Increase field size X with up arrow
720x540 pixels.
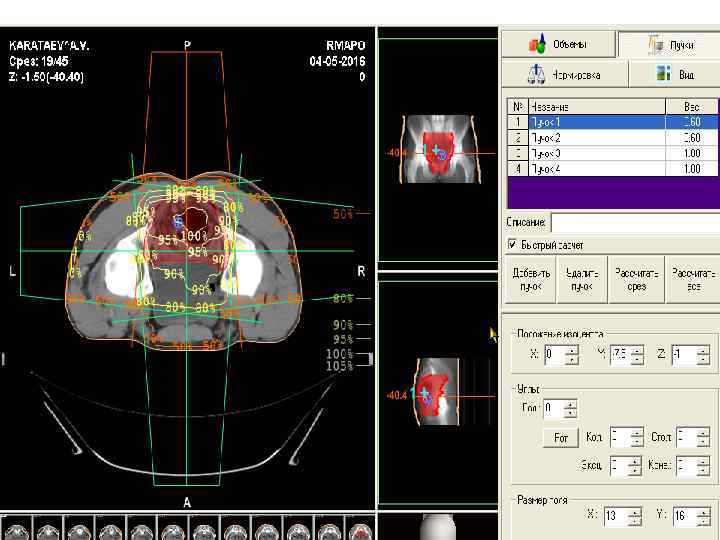635,512
